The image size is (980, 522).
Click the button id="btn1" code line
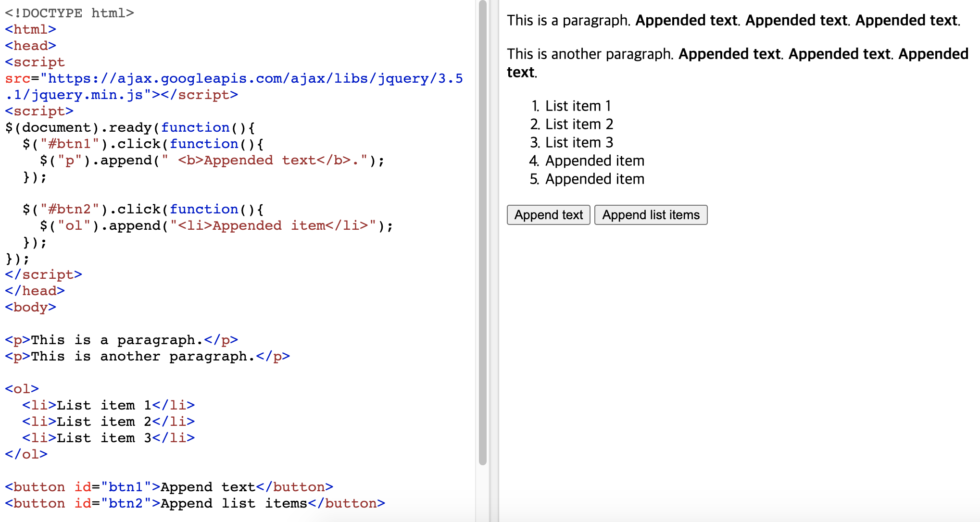pos(168,487)
